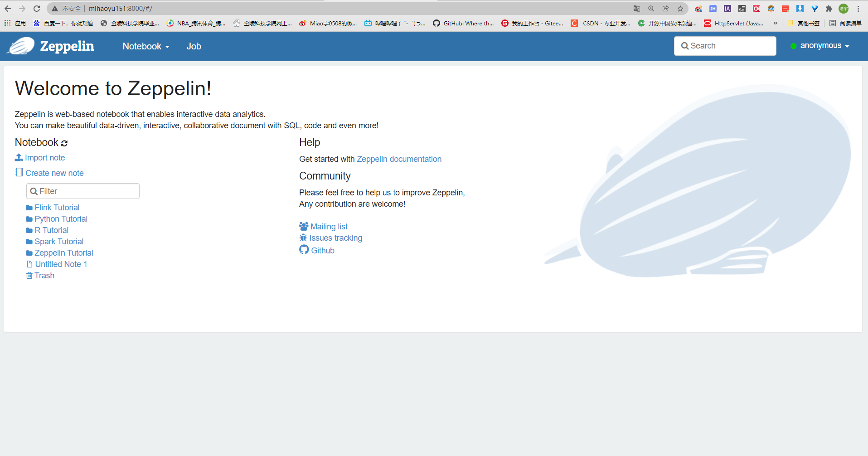Click the JH extension icon in toolbar
Viewport: 868px width, 456px height.
click(x=713, y=9)
